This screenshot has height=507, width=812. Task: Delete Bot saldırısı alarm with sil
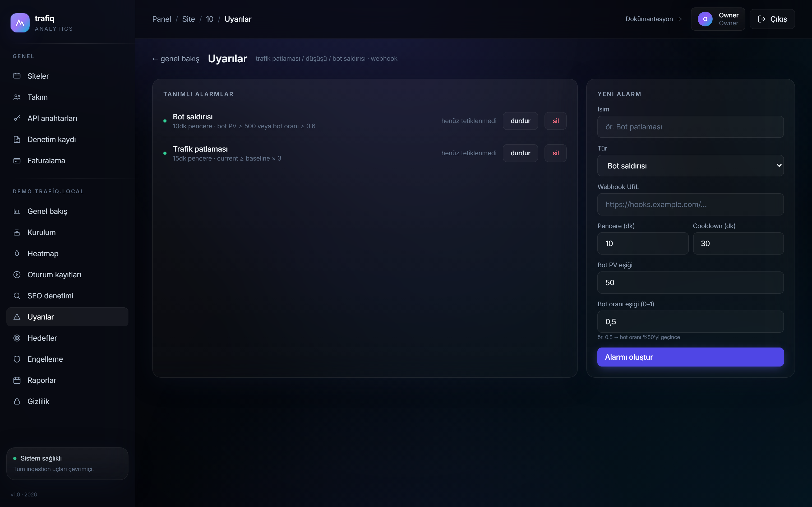[x=555, y=121]
